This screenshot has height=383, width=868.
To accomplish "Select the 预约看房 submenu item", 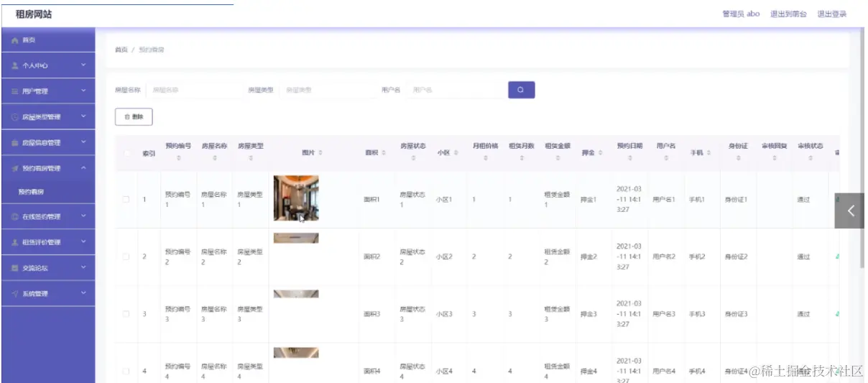I will click(x=47, y=192).
